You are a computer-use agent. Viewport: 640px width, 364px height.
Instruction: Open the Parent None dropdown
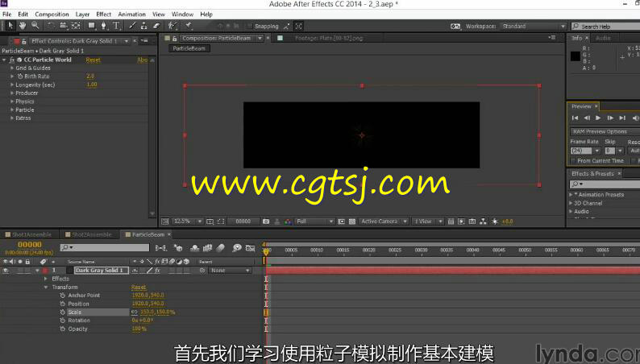coord(231,271)
